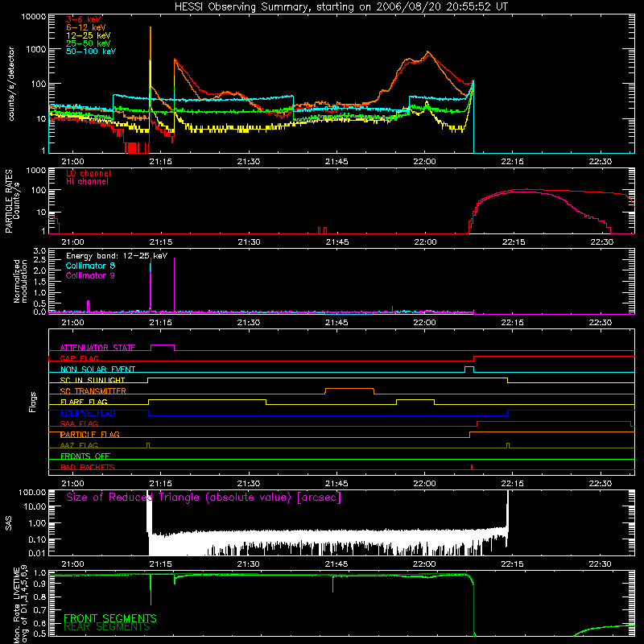
Task: Click the SC_TRANSMITTER flag label
Action: (93, 390)
